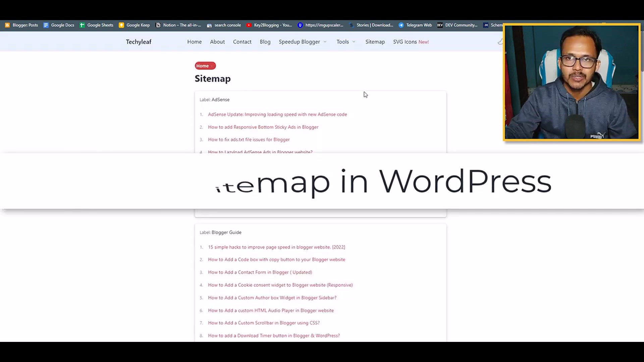Open 15 simple hacks page speed post

pyautogui.click(x=276, y=247)
